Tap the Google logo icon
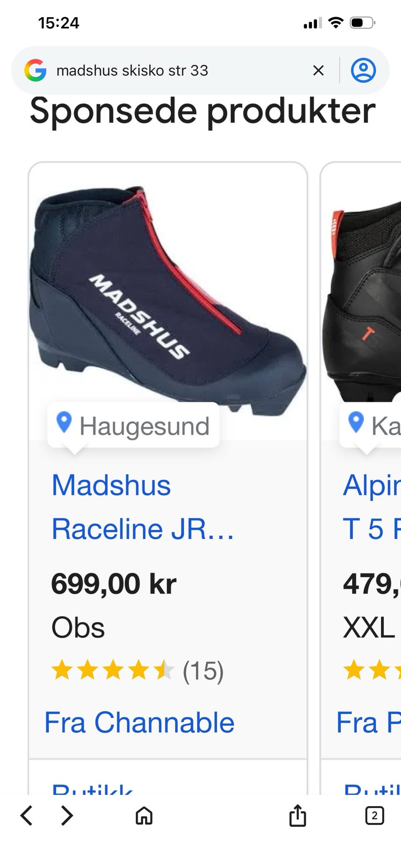 (x=36, y=70)
